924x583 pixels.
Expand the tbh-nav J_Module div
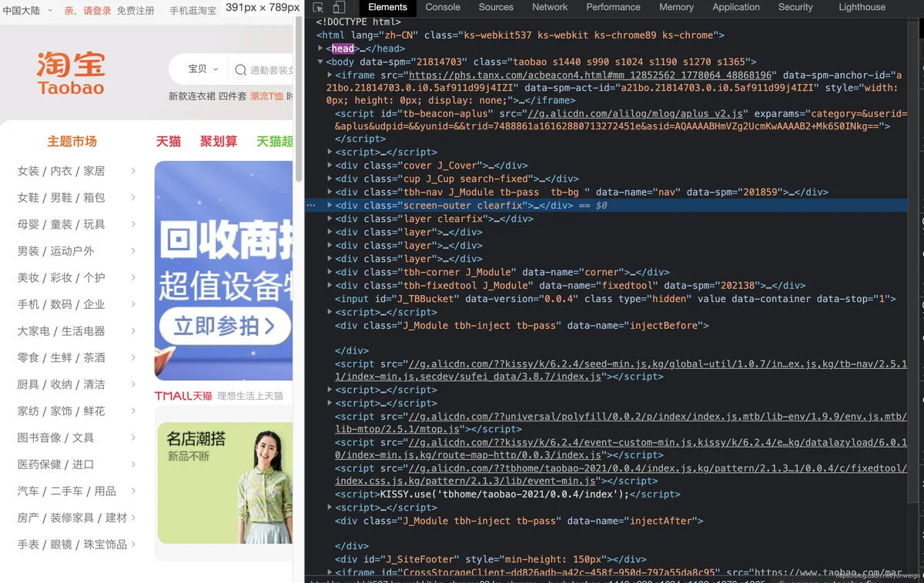tap(330, 193)
